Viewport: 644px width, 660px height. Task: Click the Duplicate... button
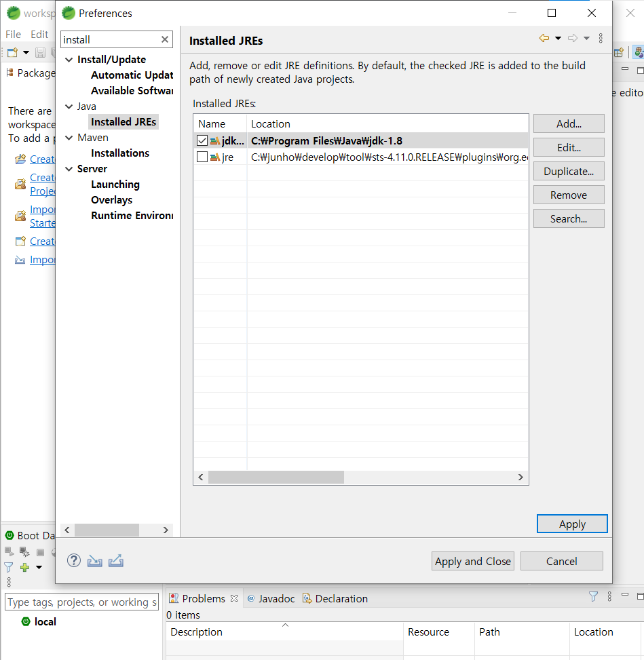tap(569, 172)
